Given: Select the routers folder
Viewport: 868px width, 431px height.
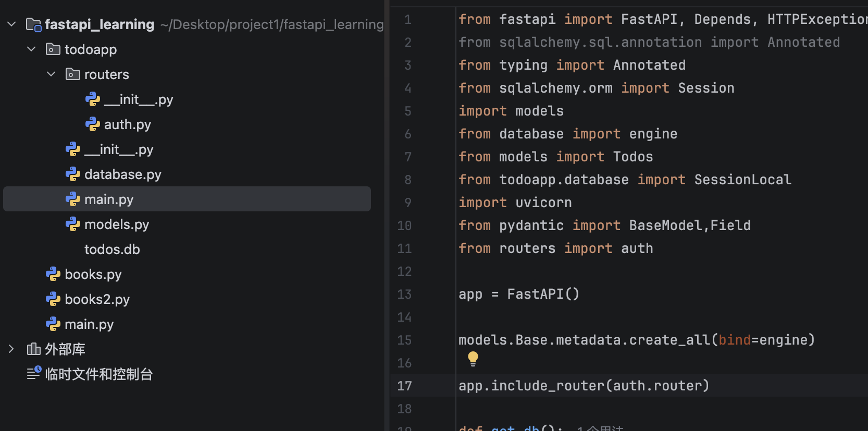Looking at the screenshot, I should [x=107, y=74].
